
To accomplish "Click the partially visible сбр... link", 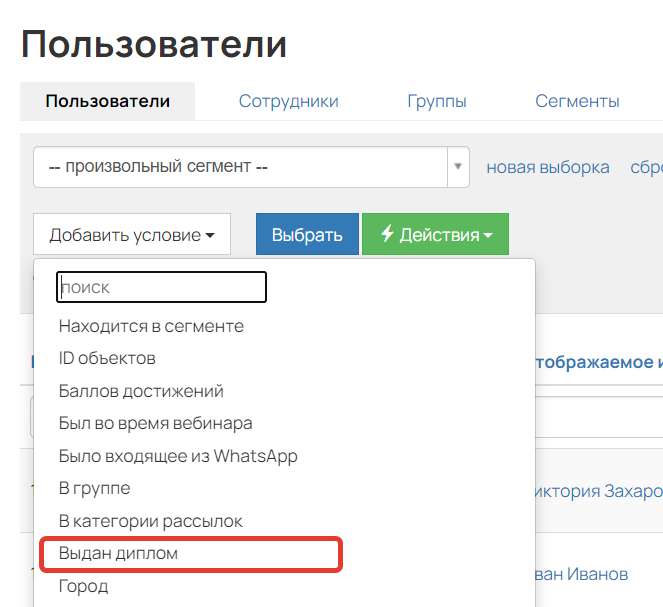I will [647, 167].
